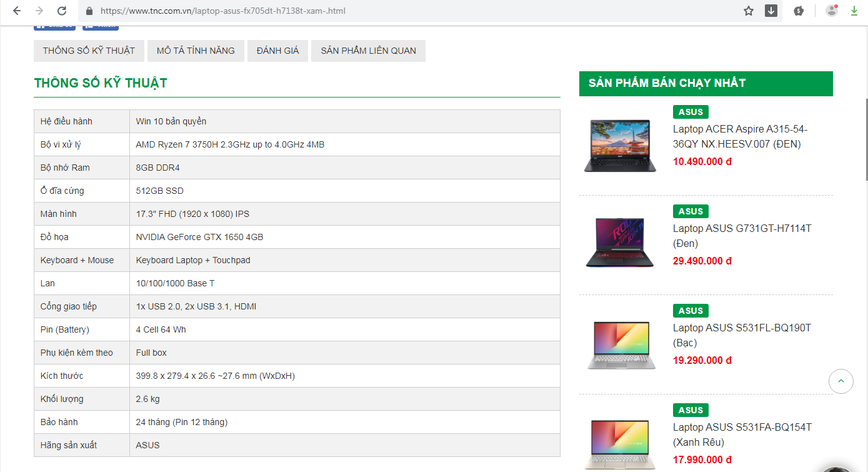Reload the current page

point(62,11)
